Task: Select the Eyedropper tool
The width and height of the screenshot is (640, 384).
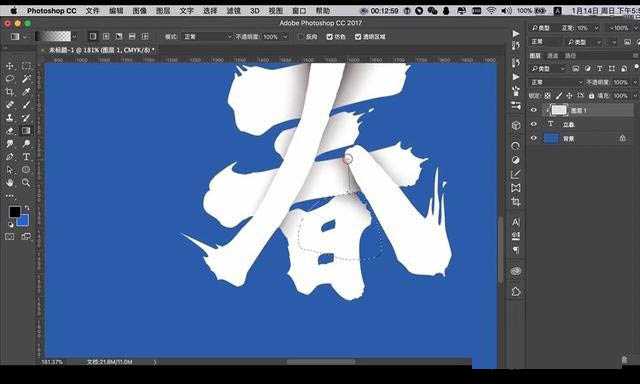Action: pyautogui.click(x=26, y=92)
